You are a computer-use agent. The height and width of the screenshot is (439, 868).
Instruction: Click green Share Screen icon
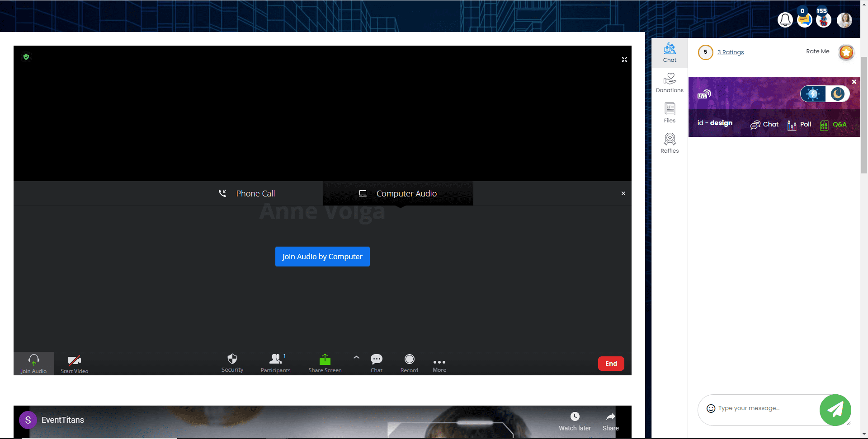[x=325, y=360]
